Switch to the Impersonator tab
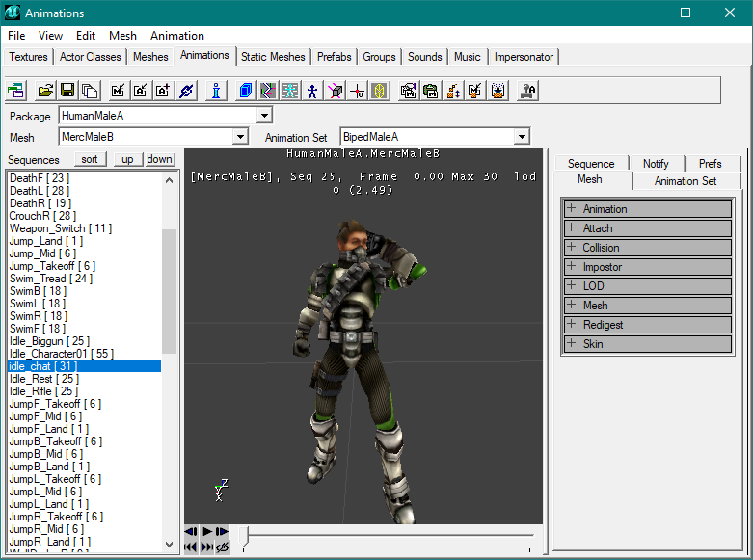Viewport: 753px width, 560px height. 524,57
